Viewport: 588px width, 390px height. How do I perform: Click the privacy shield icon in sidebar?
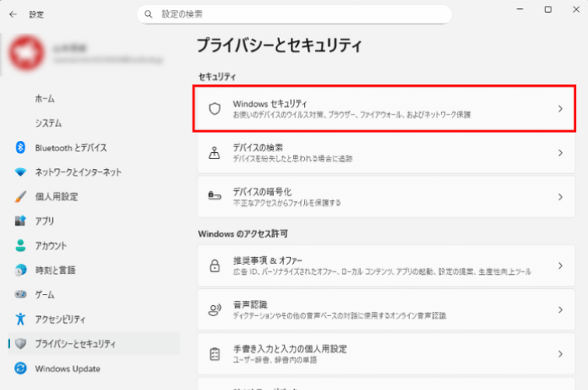(x=20, y=344)
